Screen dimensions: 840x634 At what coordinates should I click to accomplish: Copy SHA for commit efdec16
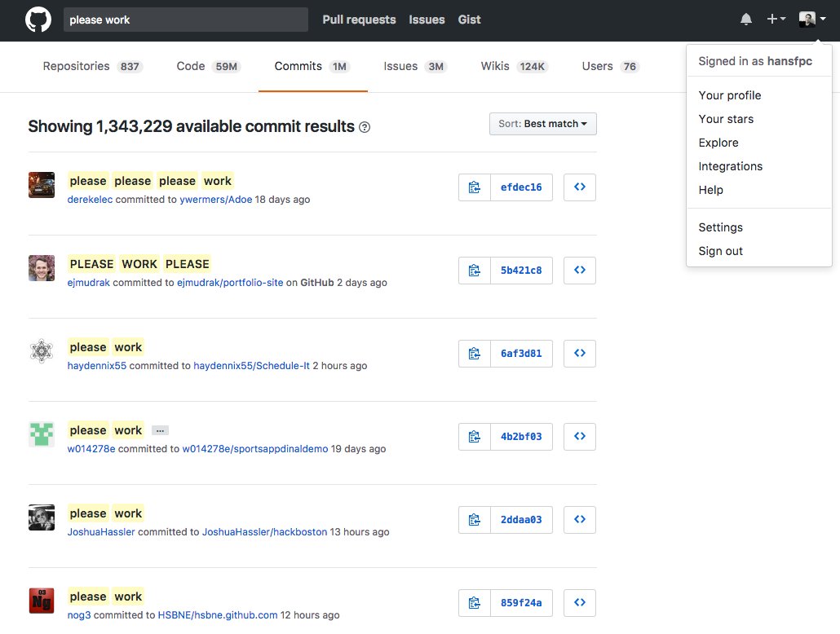coord(474,187)
